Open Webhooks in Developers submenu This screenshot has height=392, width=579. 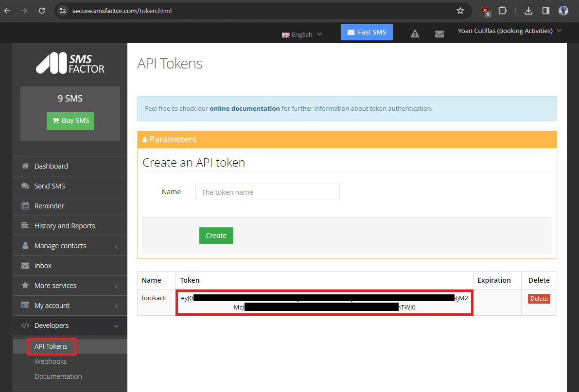coord(51,361)
